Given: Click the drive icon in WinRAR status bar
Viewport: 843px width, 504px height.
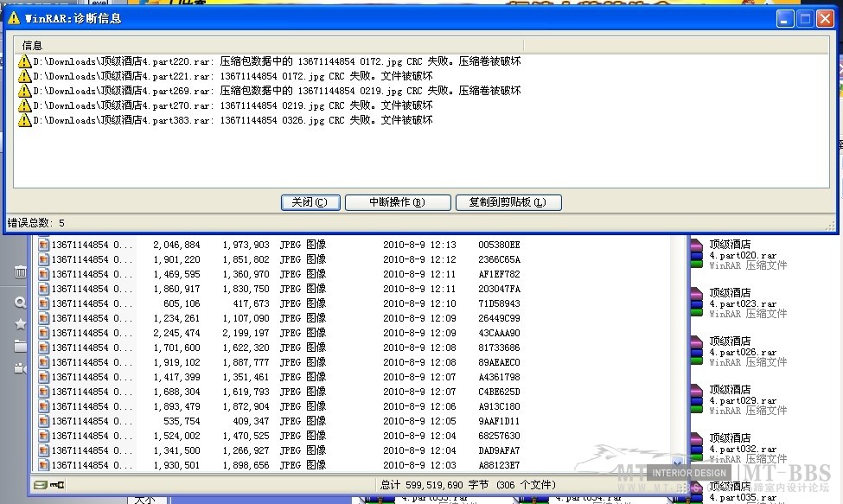Looking at the screenshot, I should tap(41, 485).
